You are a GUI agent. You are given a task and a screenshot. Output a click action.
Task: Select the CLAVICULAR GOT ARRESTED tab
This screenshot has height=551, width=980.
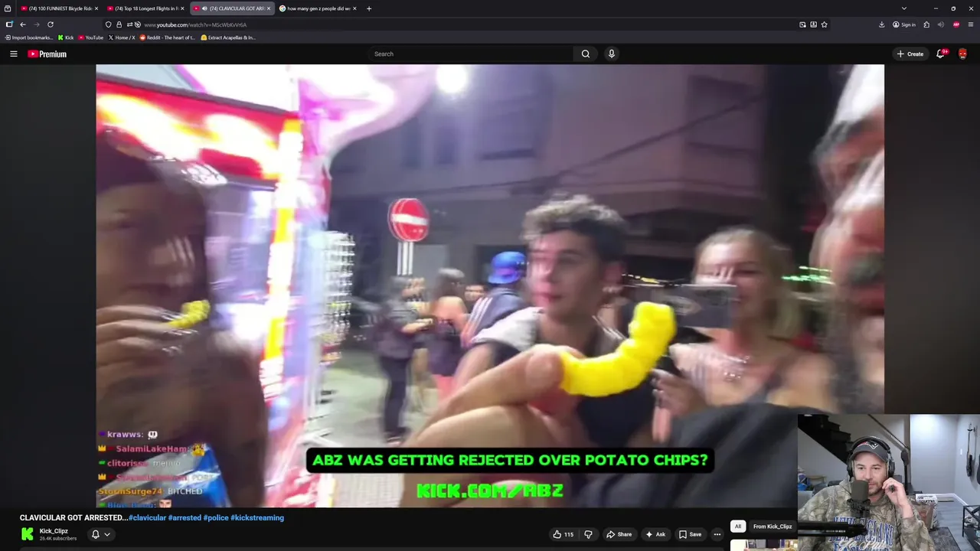coord(232,8)
